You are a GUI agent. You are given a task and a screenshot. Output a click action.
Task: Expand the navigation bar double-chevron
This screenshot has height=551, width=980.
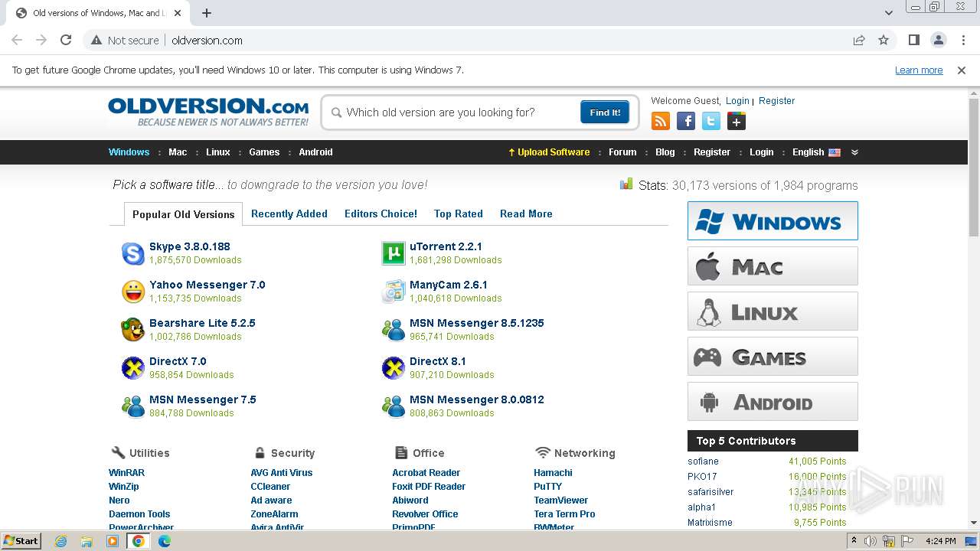point(854,152)
